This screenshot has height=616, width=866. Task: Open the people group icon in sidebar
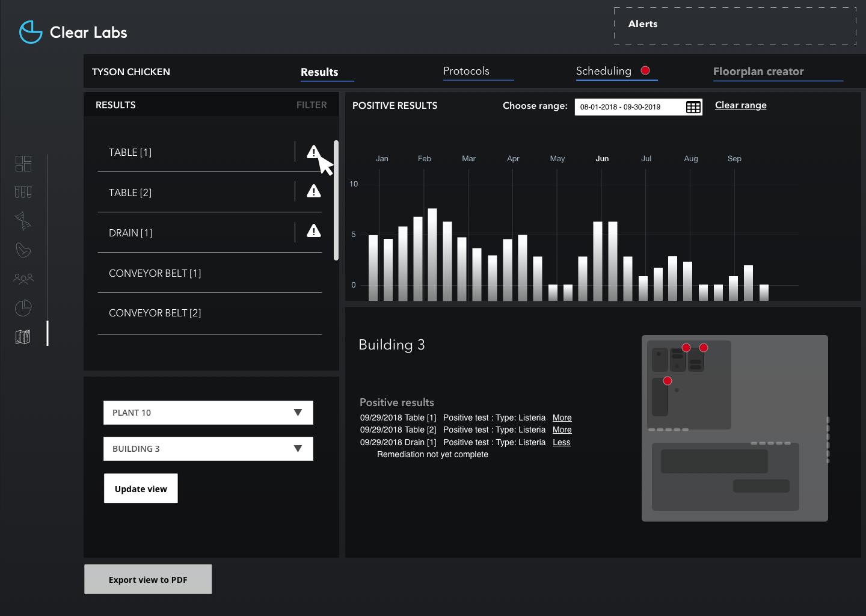click(x=23, y=279)
